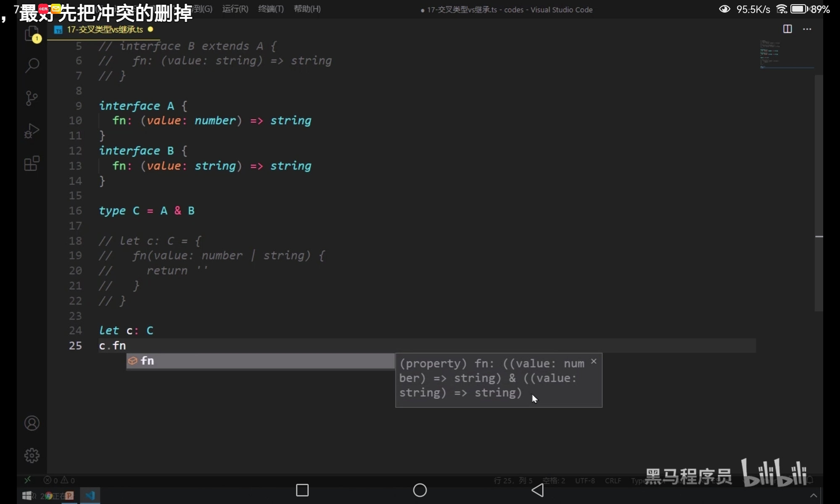
Task: Close the fn property details popup
Action: point(593,361)
